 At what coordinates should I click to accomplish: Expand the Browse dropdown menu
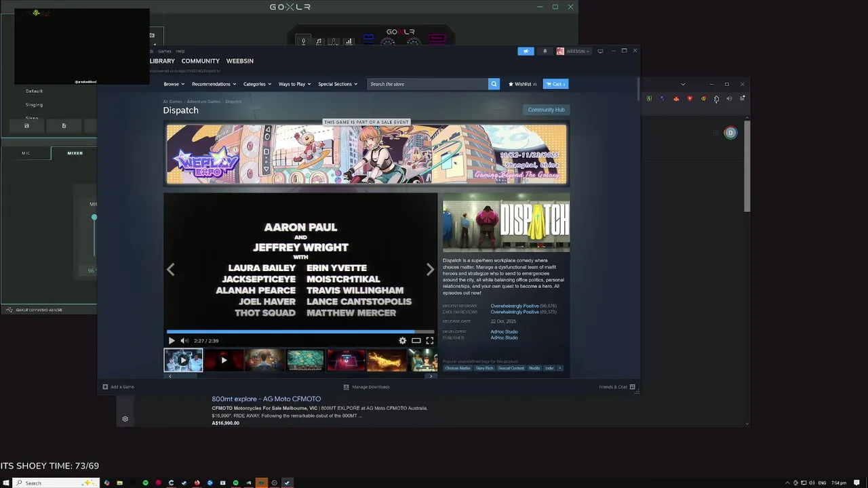[x=174, y=84]
